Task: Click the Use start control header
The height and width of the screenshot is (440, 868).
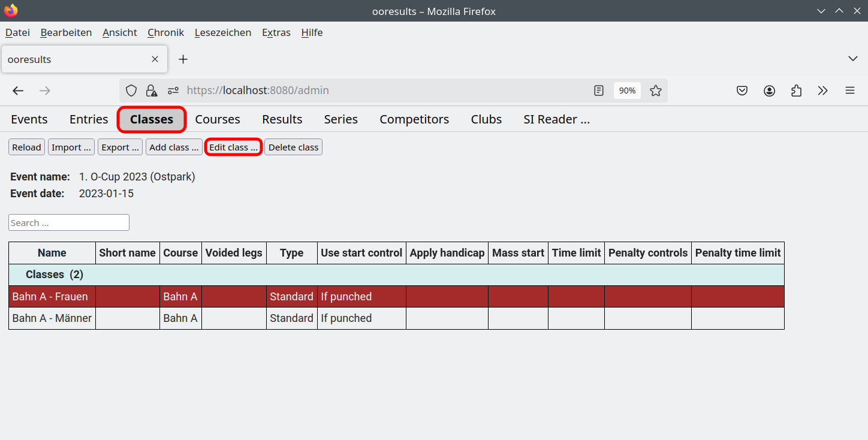Action: (361, 253)
